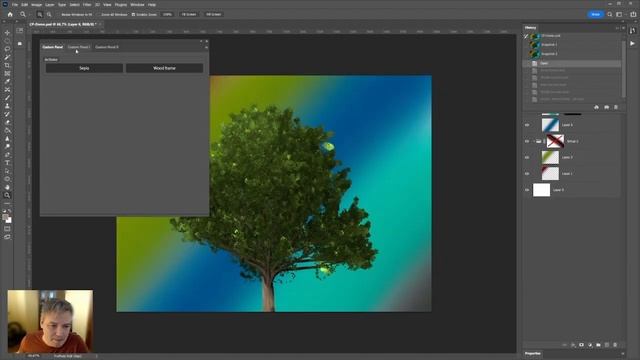The image size is (640, 360).
Task: Open the background color swatch
Action: pos(9,220)
